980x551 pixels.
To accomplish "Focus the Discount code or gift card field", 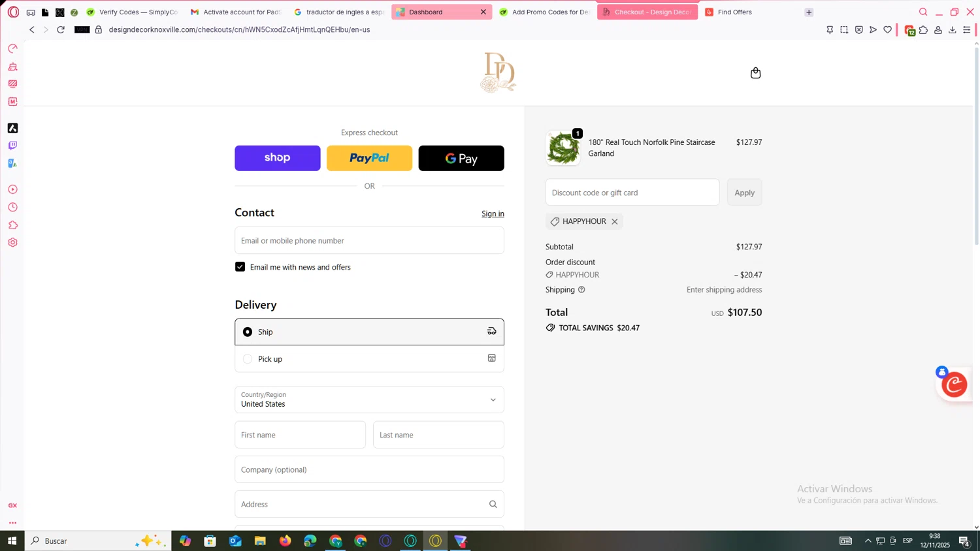I will (632, 193).
